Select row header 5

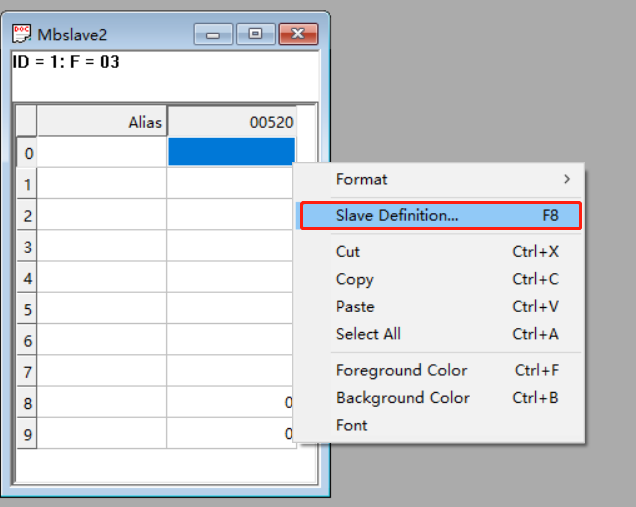pyautogui.click(x=27, y=309)
